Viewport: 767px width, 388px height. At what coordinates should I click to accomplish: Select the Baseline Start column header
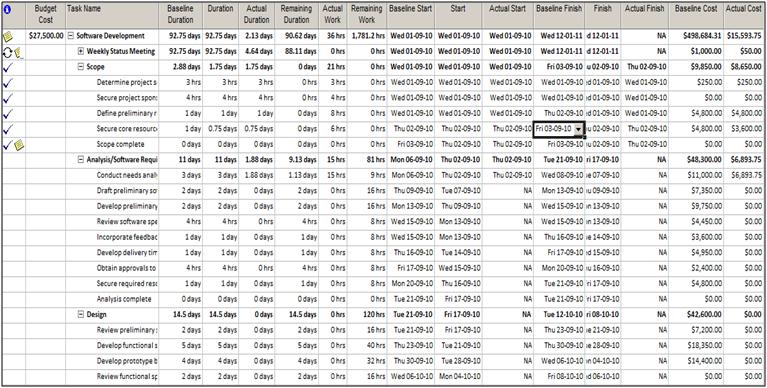coord(410,15)
